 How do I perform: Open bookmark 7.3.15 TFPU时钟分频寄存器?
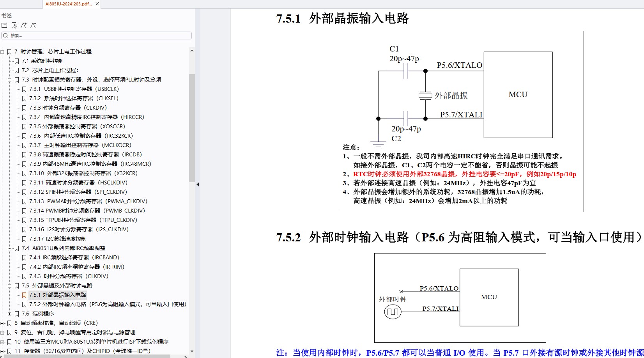click(83, 220)
